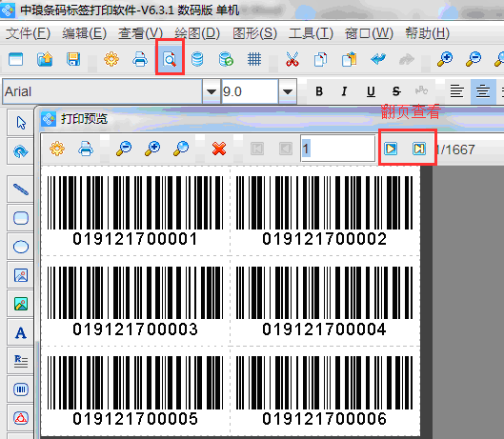The width and height of the screenshot is (504, 439).
Task: Zoom out in print preview
Action: [124, 149]
